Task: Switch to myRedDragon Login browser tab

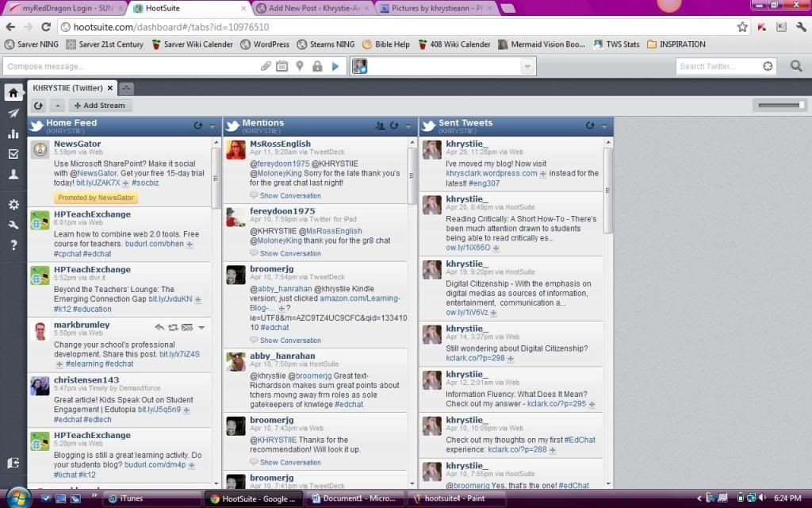Action: (67, 8)
